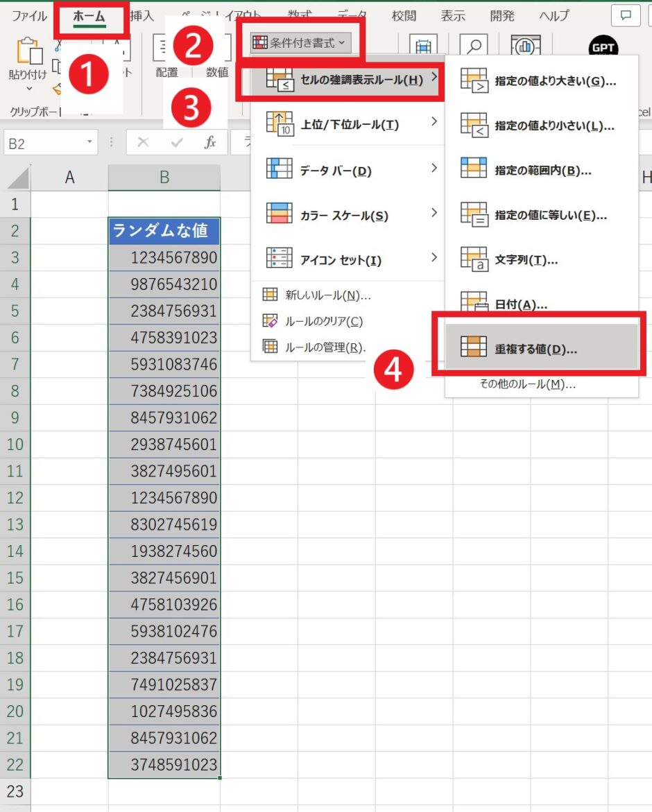Select column B header

click(164, 178)
